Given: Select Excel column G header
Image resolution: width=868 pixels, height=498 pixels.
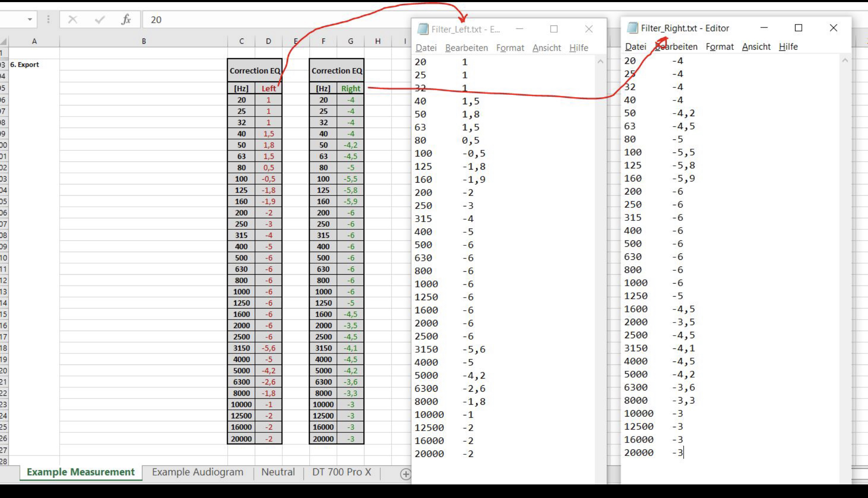Looking at the screenshot, I should 351,41.
